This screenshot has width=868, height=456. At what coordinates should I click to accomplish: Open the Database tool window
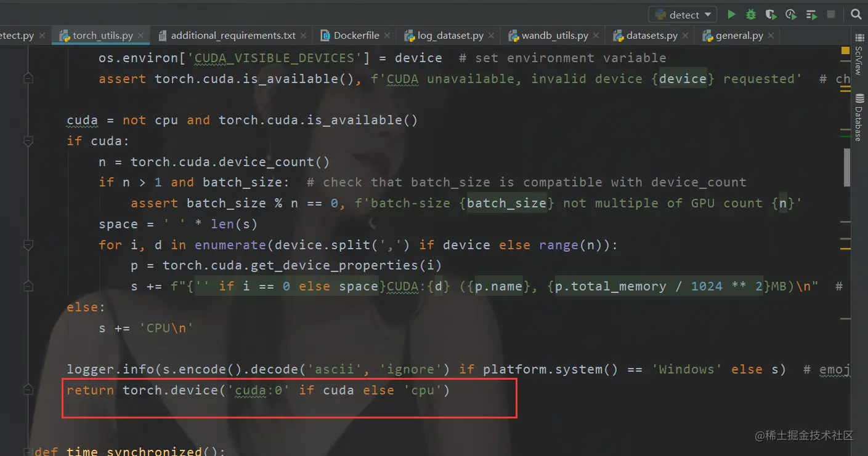coord(859,118)
